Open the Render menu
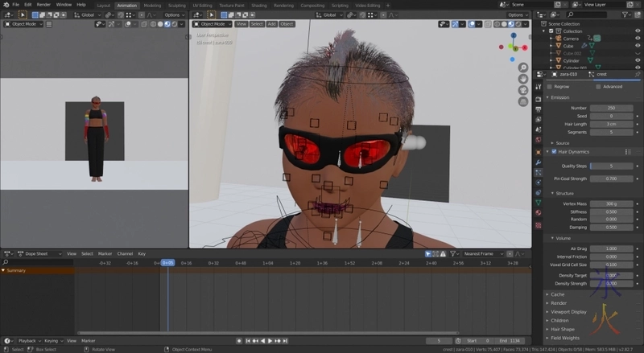644x353 pixels. coord(42,5)
